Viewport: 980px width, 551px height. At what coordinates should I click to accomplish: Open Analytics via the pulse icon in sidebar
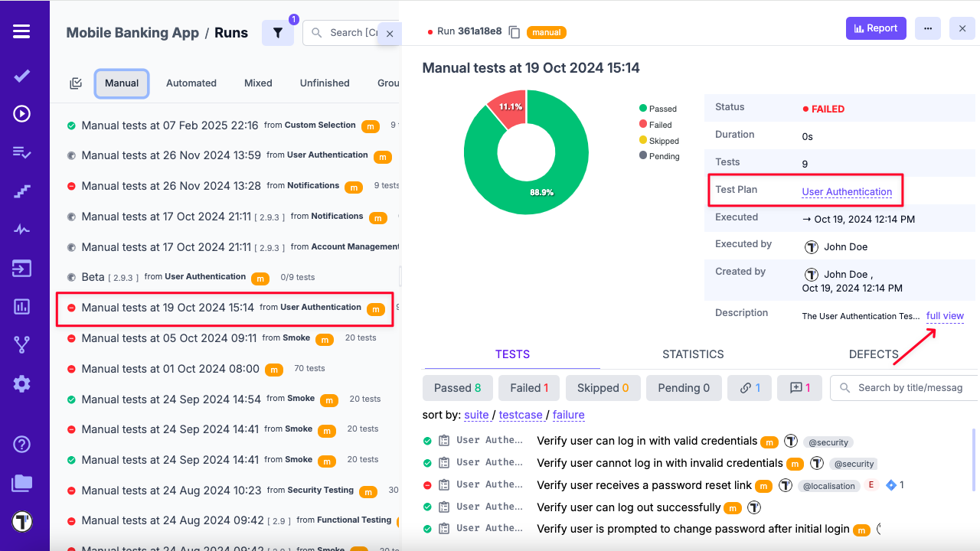[22, 229]
